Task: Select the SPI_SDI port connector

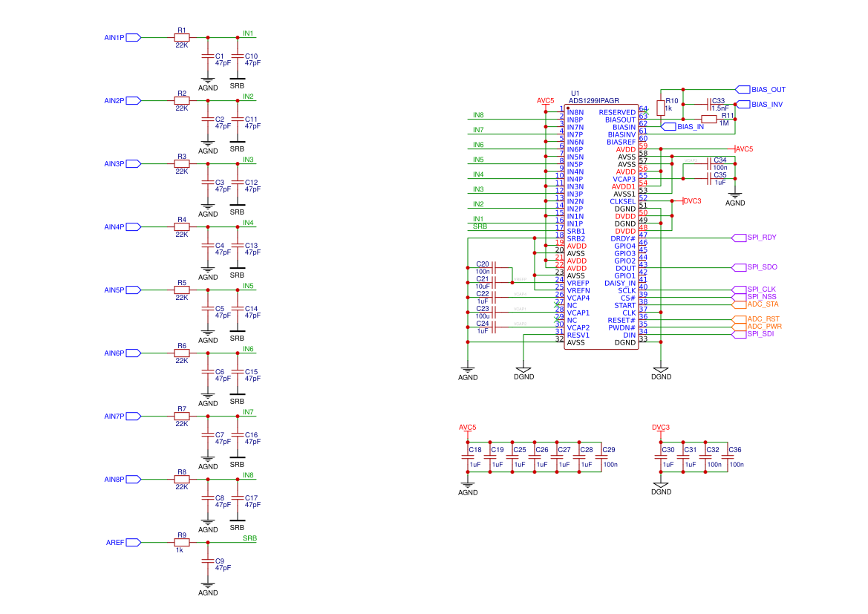Action: 739,334
